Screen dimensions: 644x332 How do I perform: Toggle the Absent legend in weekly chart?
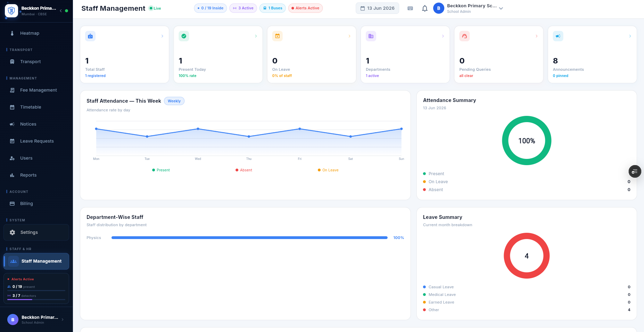coord(244,170)
